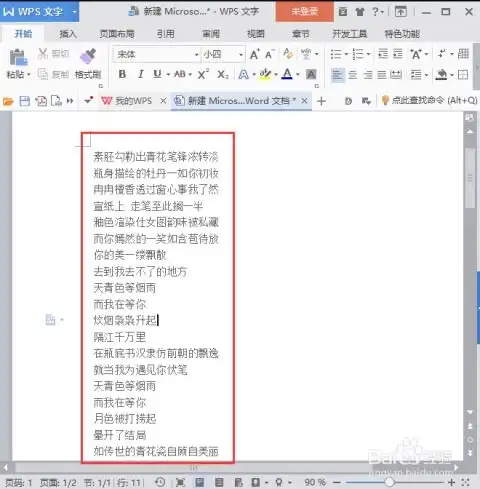The width and height of the screenshot is (480, 489).
Task: Open the 审阅 (Review) tab
Action: click(x=211, y=34)
